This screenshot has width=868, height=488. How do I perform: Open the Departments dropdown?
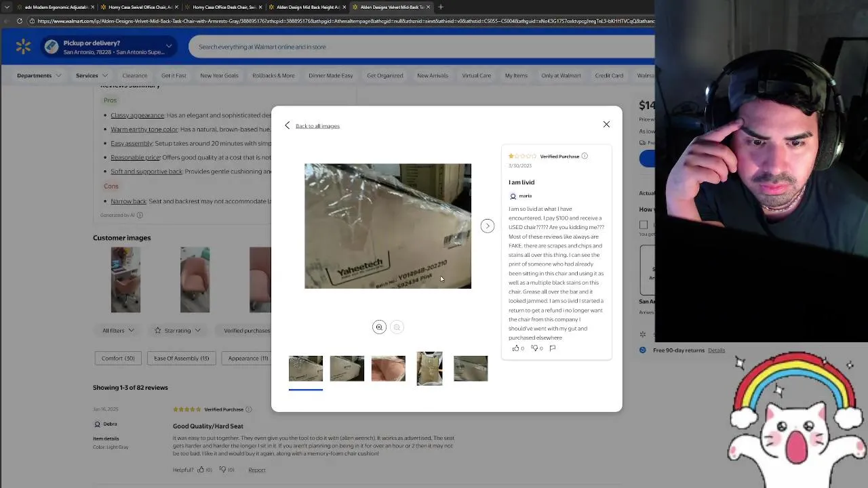(39, 75)
